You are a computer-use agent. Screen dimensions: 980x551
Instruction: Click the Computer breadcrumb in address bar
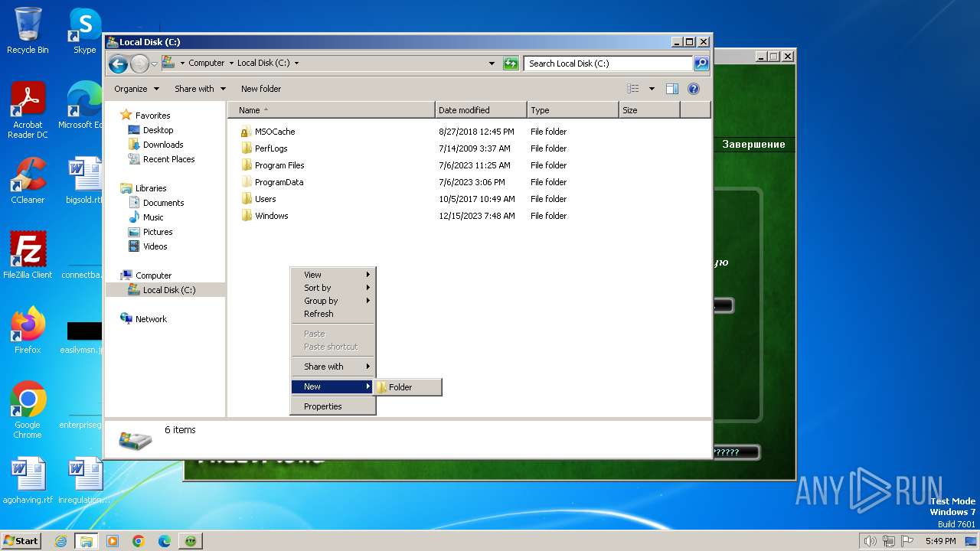point(207,64)
